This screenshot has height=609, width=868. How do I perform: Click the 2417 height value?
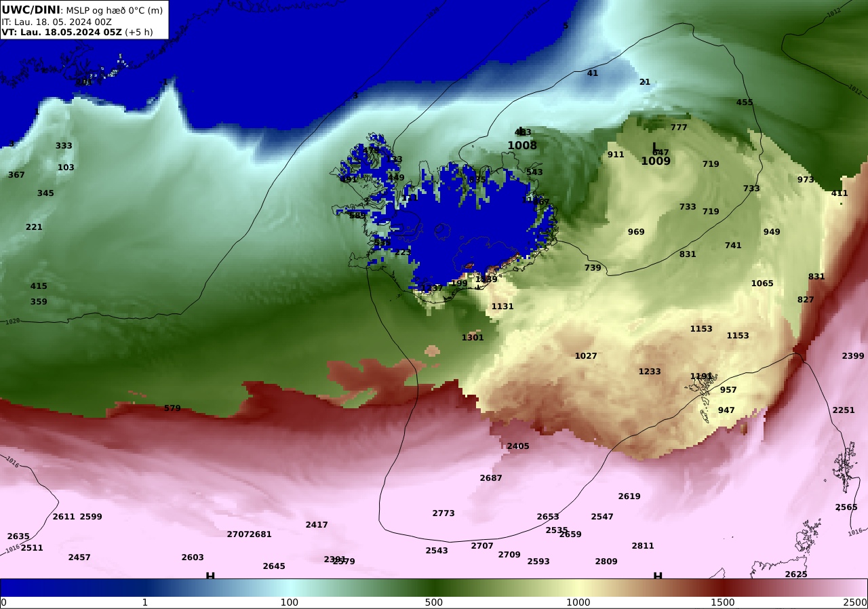coord(317,525)
